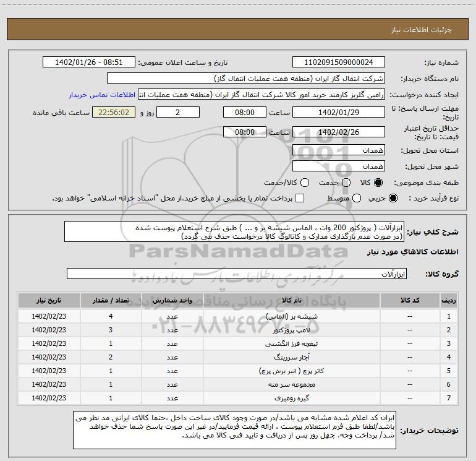Click the تعداد / مقدار column header
Screen dimensions: 476x461
tap(111, 300)
